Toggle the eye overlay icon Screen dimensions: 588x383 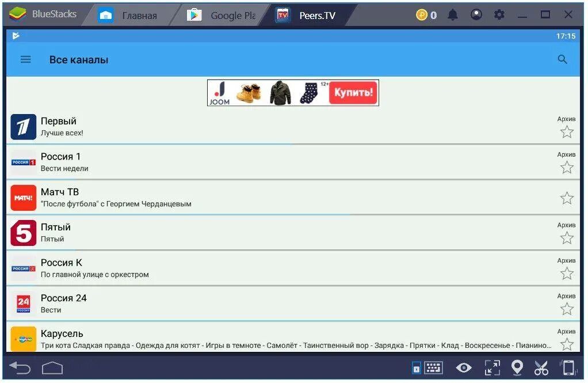pos(464,368)
